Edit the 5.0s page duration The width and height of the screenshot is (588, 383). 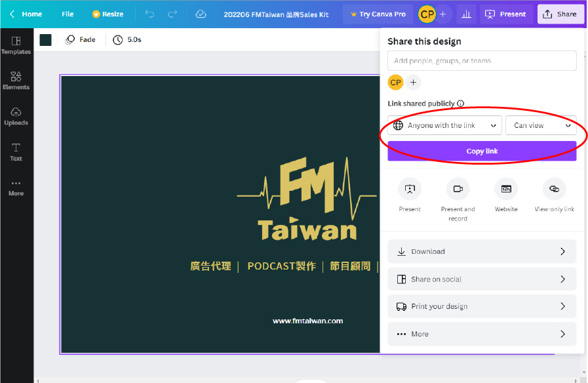point(127,40)
